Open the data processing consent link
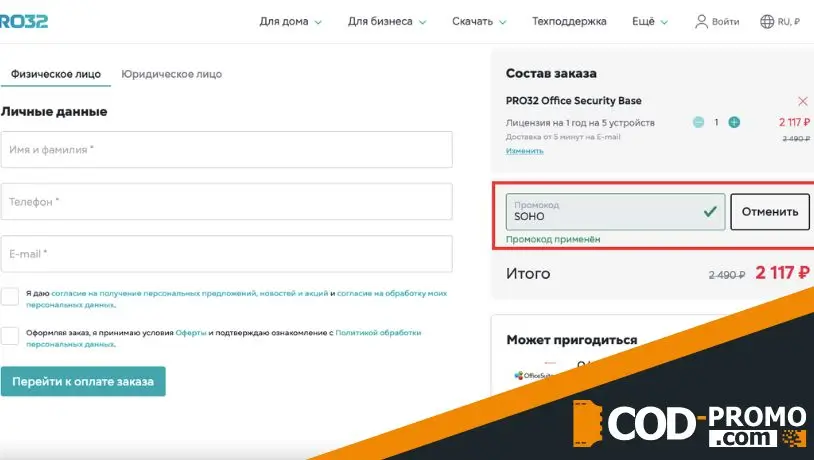Viewport: 814px width, 460px height. coord(392,293)
